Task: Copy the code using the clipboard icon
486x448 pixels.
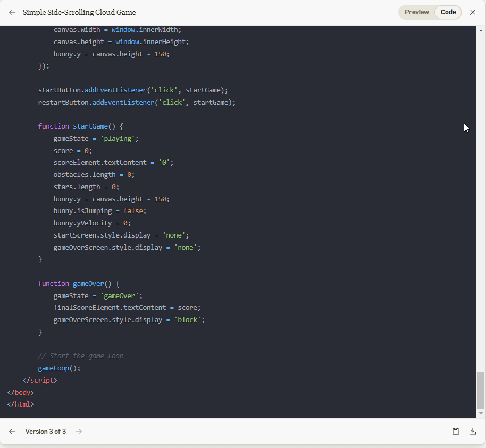Action: [455, 432]
